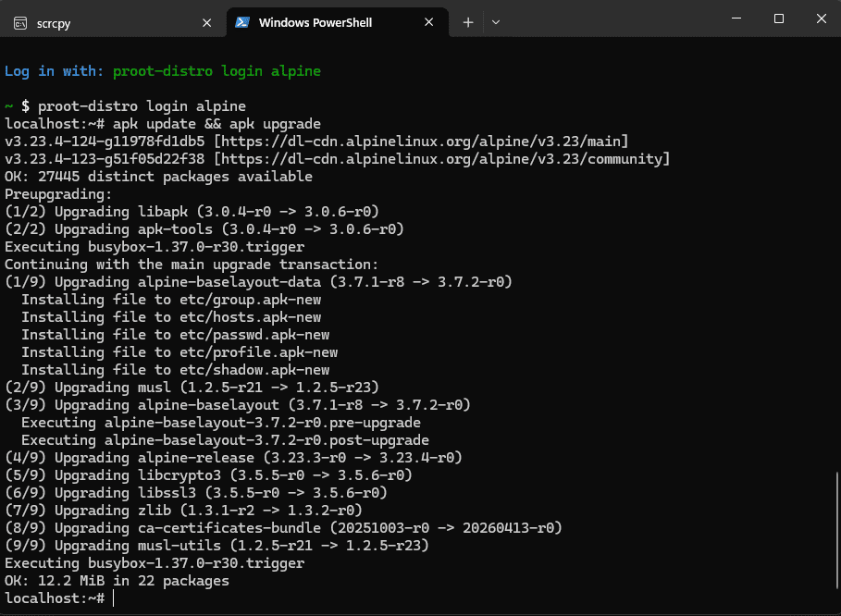Image resolution: width=841 pixels, height=616 pixels.
Task: Click '(4/9) Upgrading alpine-release' line
Action: (233, 458)
